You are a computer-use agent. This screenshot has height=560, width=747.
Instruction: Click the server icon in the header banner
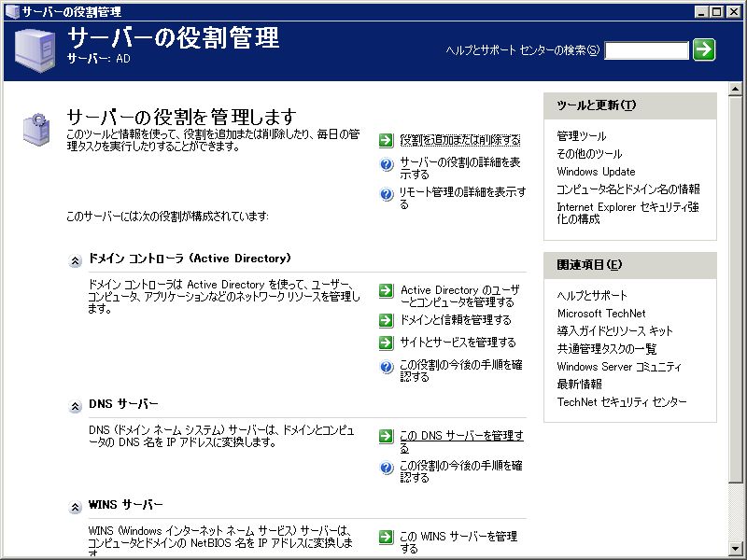click(x=35, y=50)
